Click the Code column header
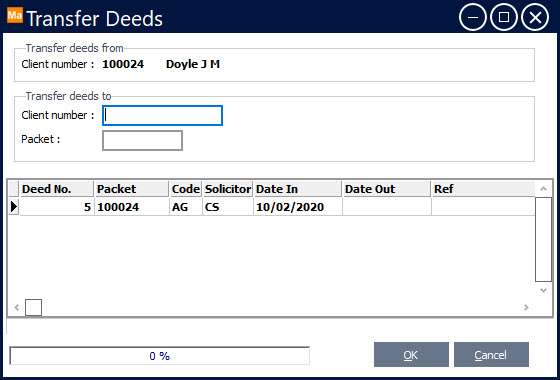This screenshot has width=560, height=380. (x=186, y=189)
